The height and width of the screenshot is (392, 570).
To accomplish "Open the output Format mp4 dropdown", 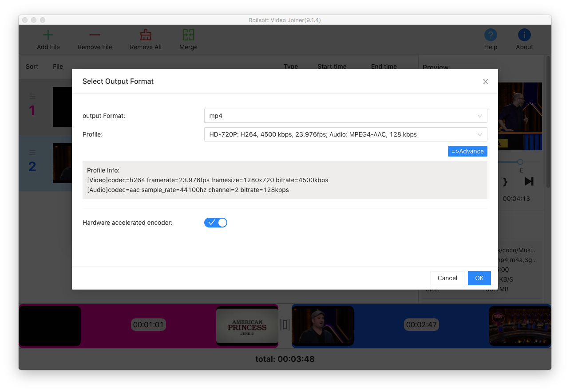I will click(345, 116).
